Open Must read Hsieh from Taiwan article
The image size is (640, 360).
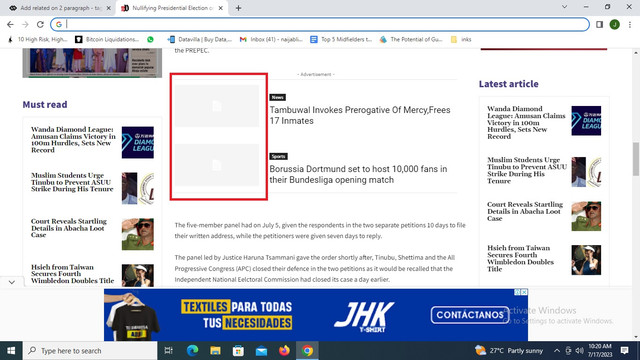pos(72,274)
